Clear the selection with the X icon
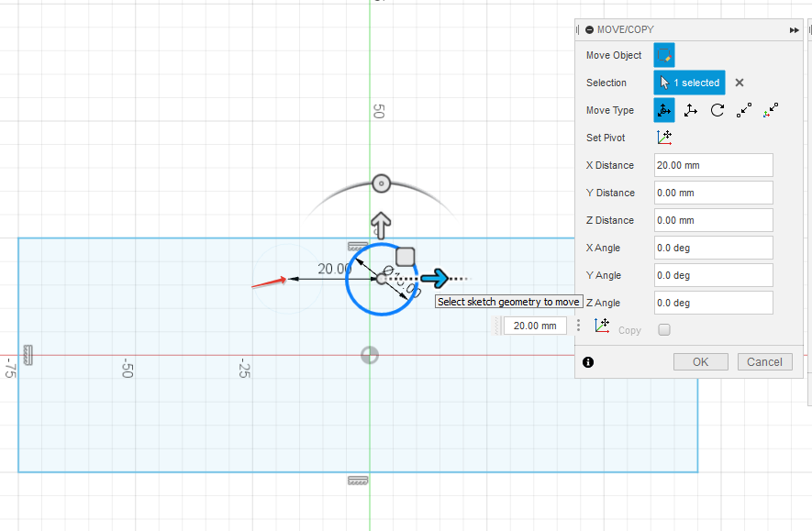 (x=740, y=83)
